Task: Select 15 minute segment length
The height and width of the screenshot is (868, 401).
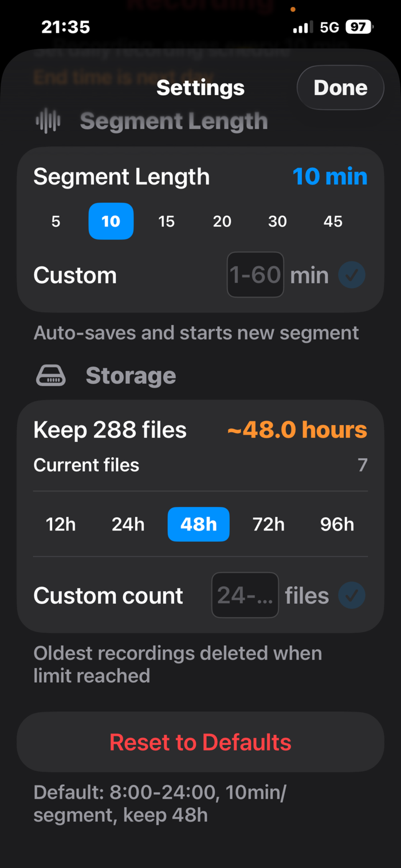Action: [x=166, y=222]
